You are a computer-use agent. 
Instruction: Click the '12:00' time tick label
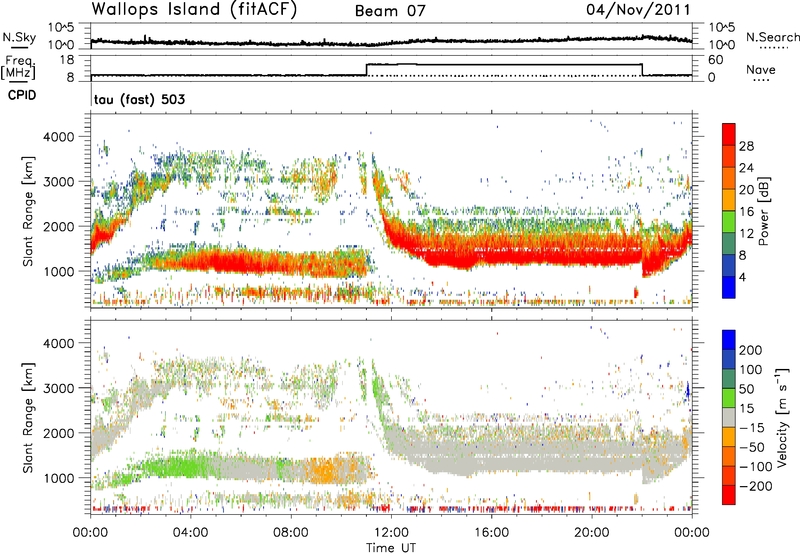coord(391,533)
